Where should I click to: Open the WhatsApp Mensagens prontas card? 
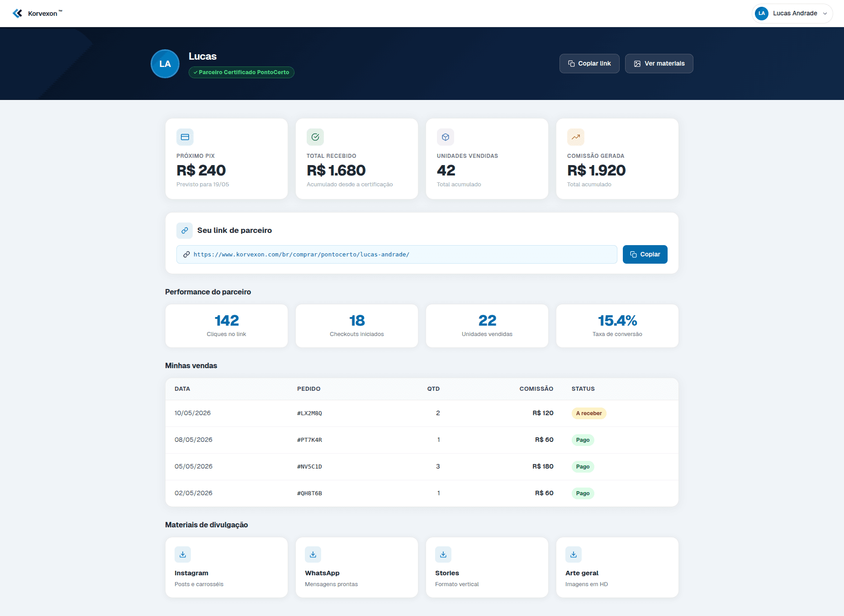[357, 567]
